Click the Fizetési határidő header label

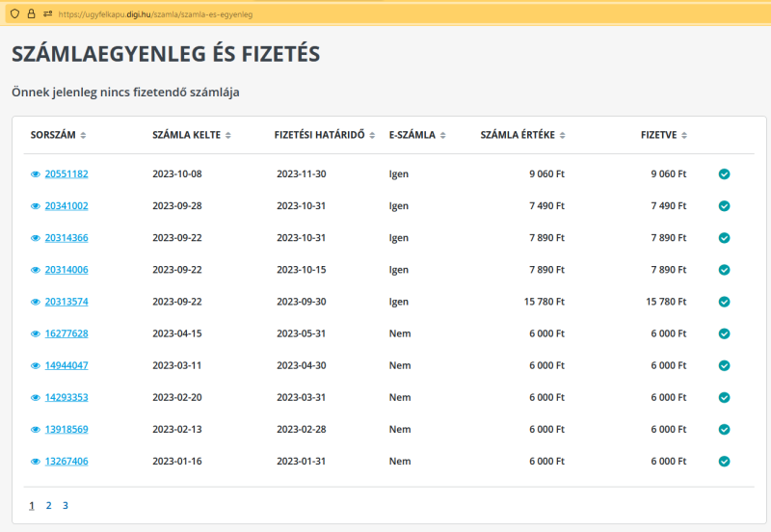tap(320, 135)
